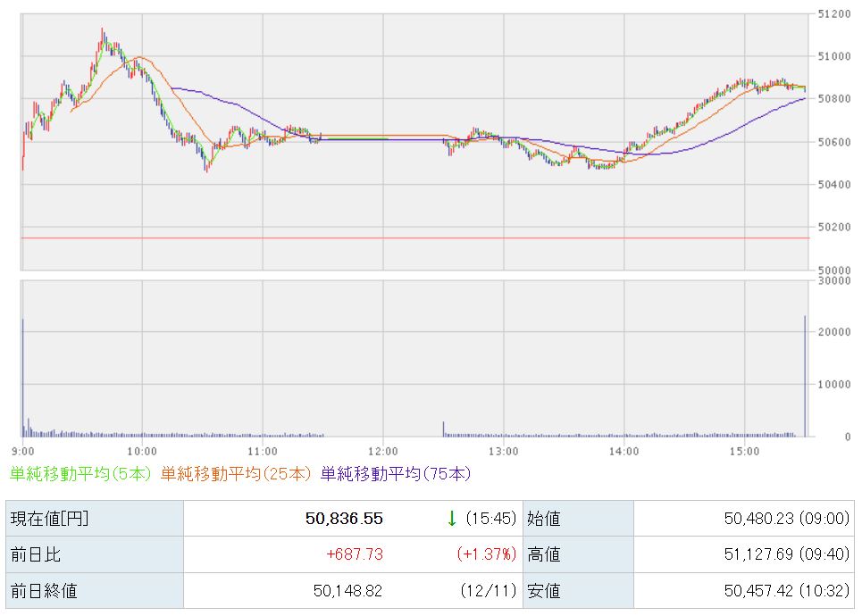The height and width of the screenshot is (616, 862).
Task: Click the green down arrow icon
Action: 452,518
